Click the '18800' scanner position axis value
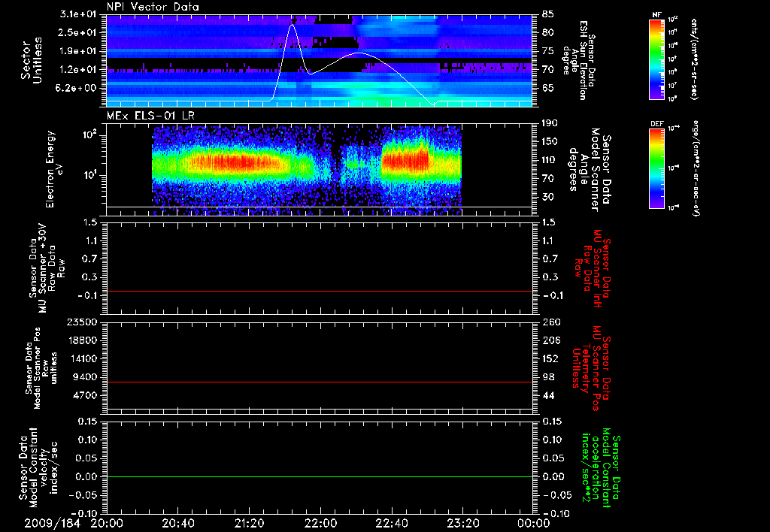The width and height of the screenshot is (770, 532). pos(83,340)
